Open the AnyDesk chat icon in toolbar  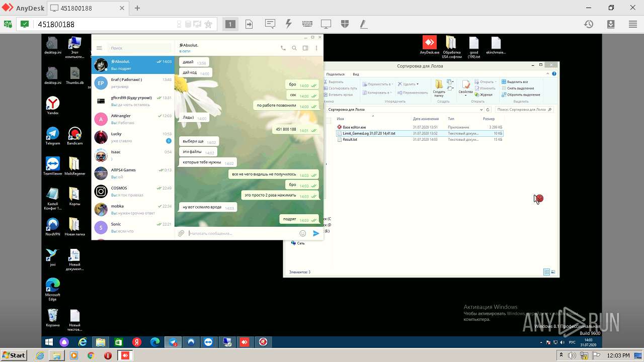coord(270,24)
